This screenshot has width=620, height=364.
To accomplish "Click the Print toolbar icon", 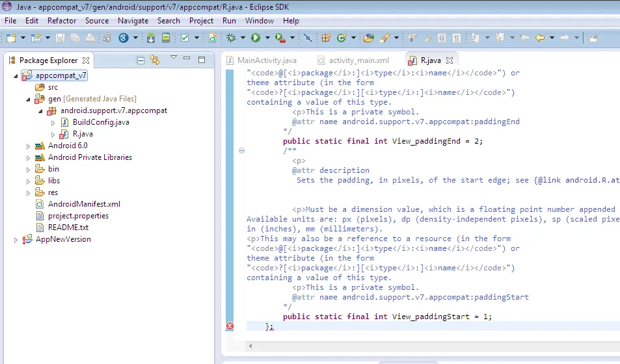I will (x=90, y=38).
